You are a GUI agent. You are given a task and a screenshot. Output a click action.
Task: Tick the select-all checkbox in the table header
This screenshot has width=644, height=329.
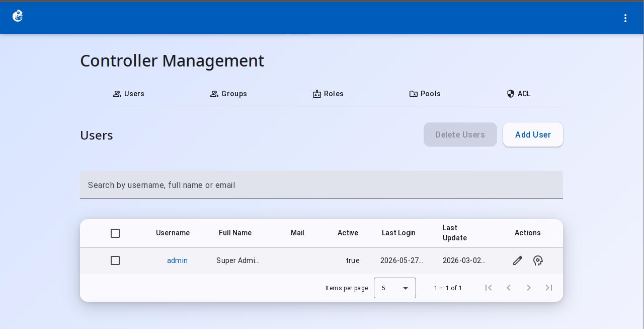pos(115,233)
